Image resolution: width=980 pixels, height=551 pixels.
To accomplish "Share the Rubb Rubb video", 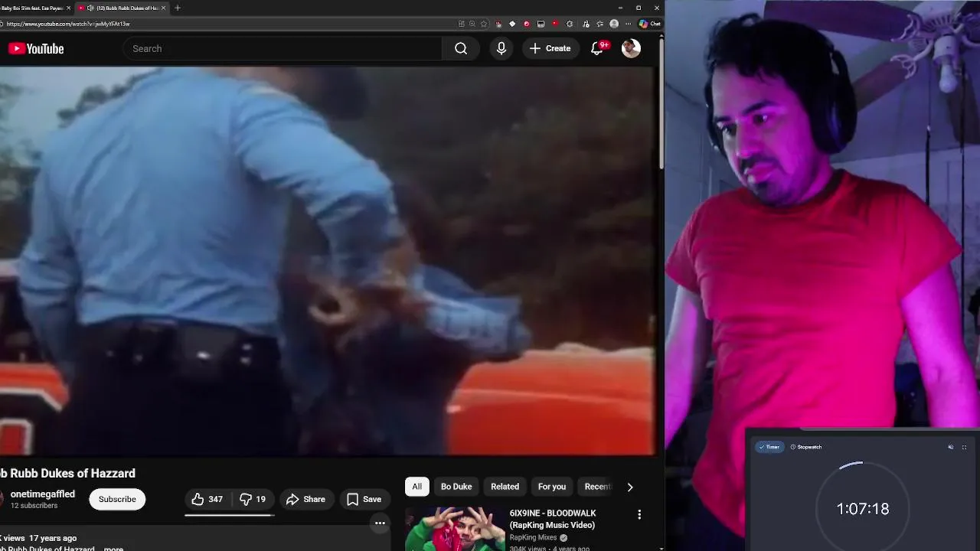I will [305, 499].
